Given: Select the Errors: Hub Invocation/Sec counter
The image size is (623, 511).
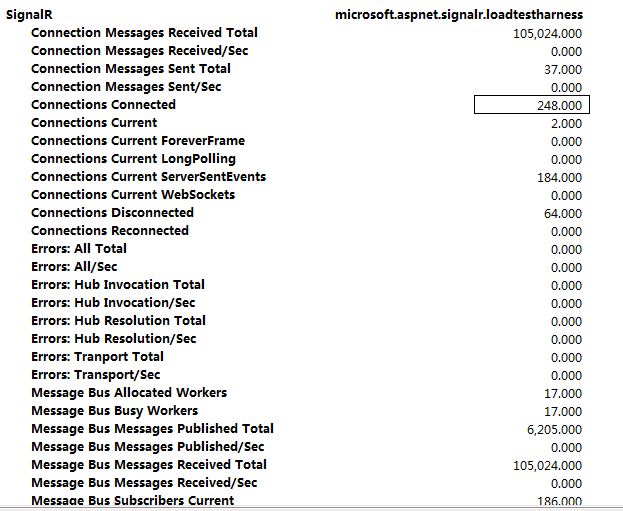Looking at the screenshot, I should coord(113,303).
